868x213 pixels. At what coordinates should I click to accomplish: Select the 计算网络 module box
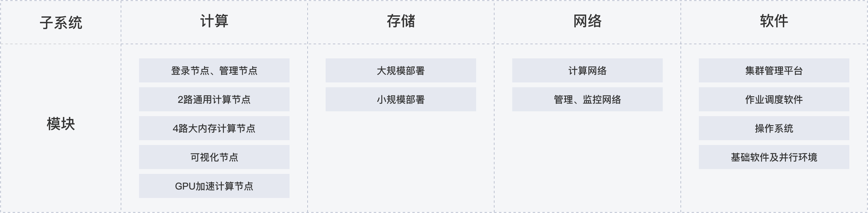[x=587, y=70]
